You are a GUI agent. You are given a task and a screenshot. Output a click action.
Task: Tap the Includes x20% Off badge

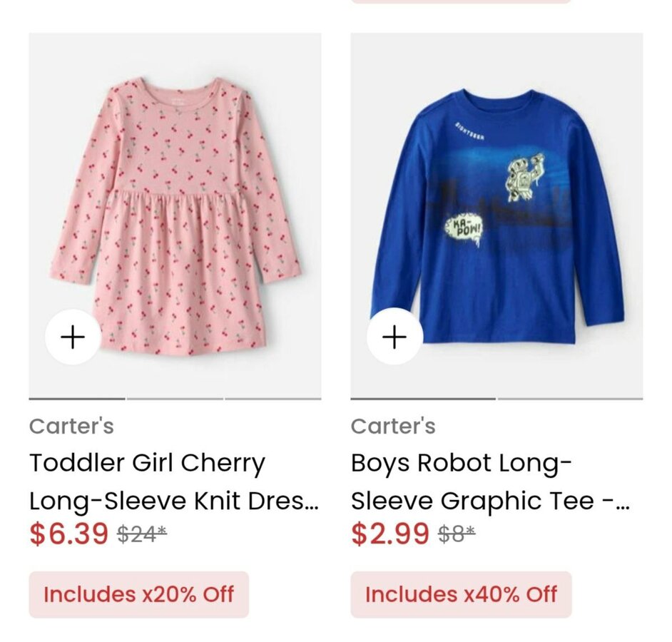pos(139,594)
